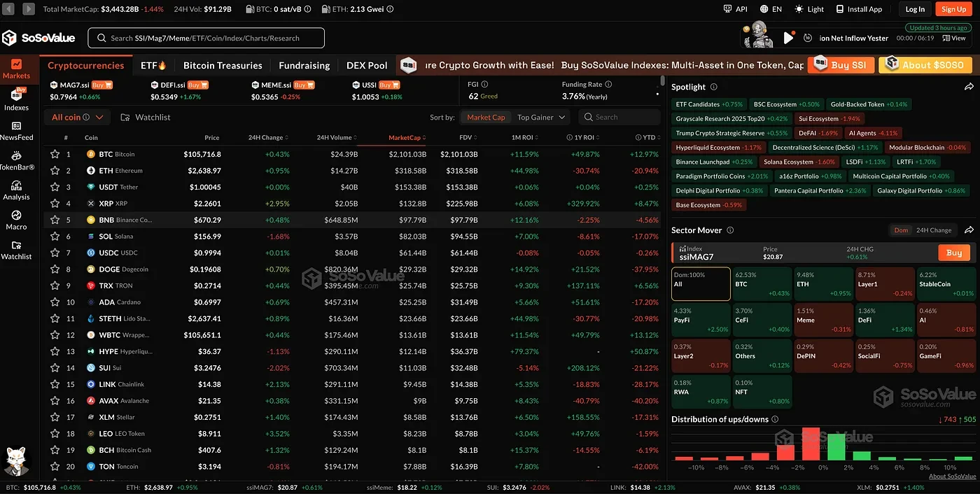Expand the All coin dropdown
Screen dimensions: 980x494
(x=77, y=118)
